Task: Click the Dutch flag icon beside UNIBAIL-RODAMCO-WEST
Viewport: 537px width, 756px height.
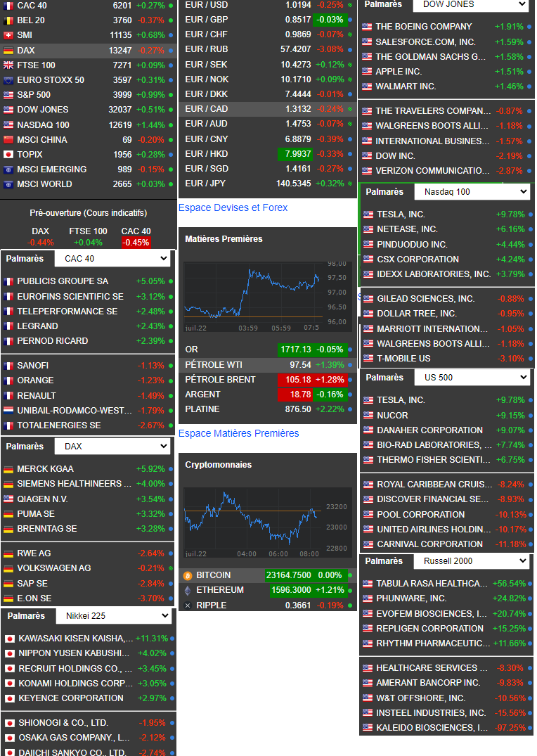Action: [8, 411]
